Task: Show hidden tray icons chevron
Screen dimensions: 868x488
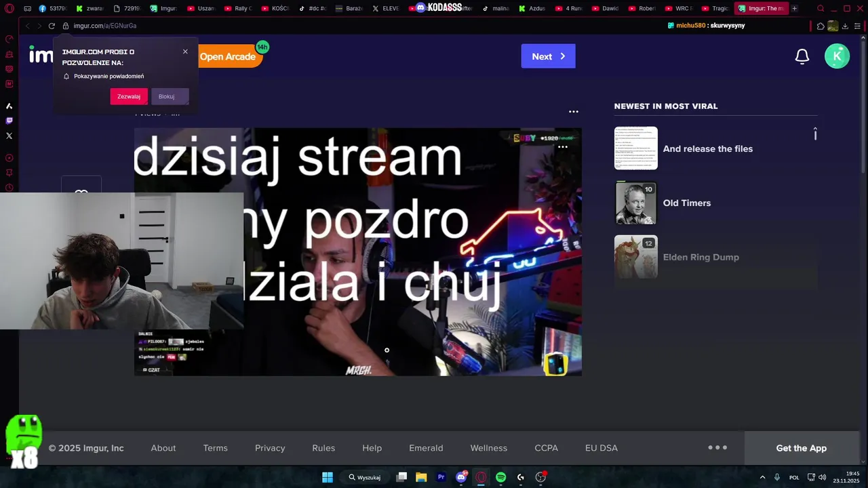Action: [x=762, y=477]
